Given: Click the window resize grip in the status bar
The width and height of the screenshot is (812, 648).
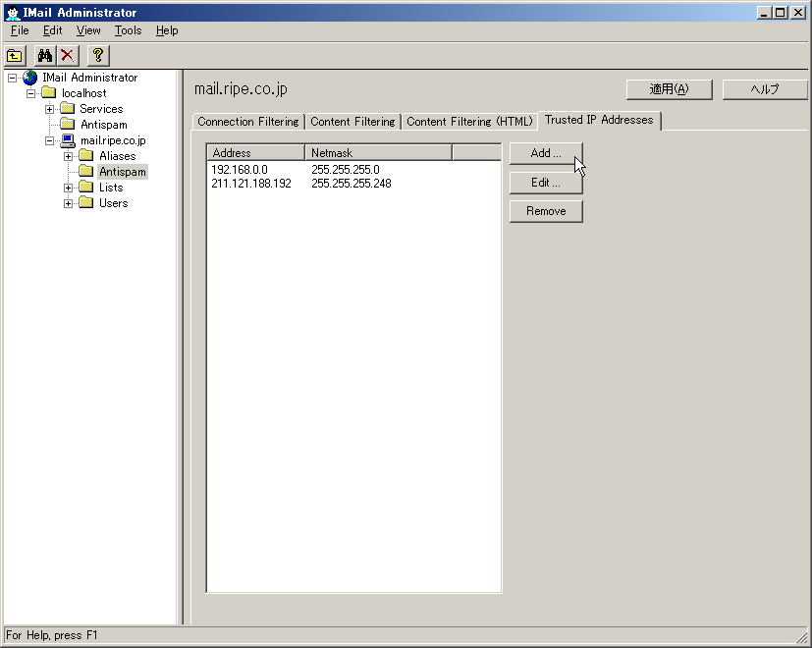Looking at the screenshot, I should (801, 636).
